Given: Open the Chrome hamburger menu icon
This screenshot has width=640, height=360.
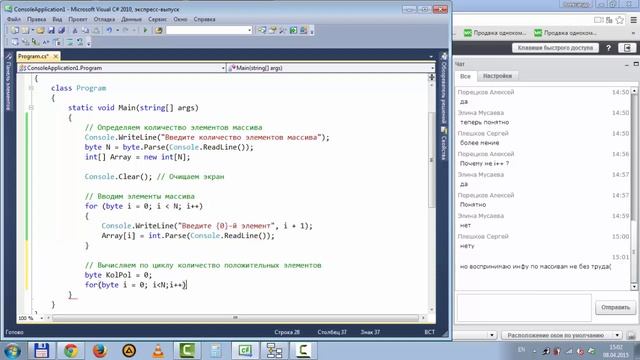Looking at the screenshot, I should (633, 20).
